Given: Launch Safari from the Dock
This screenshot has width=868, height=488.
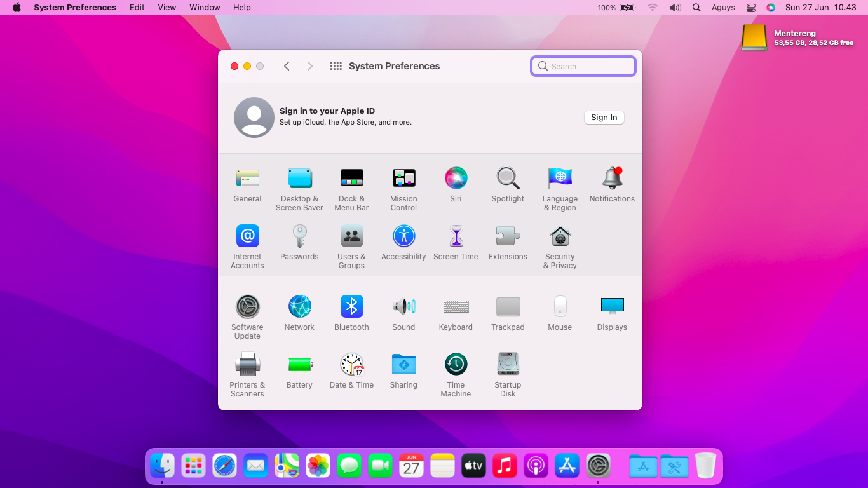Looking at the screenshot, I should coord(224,466).
